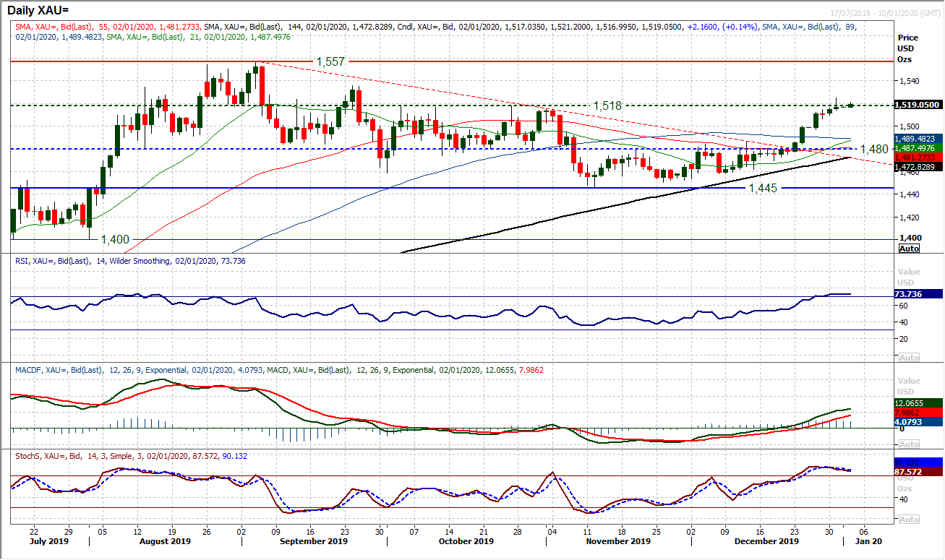945x560 pixels.
Task: Click the red SMA value tag 1,481.2733
Action: [x=917, y=157]
